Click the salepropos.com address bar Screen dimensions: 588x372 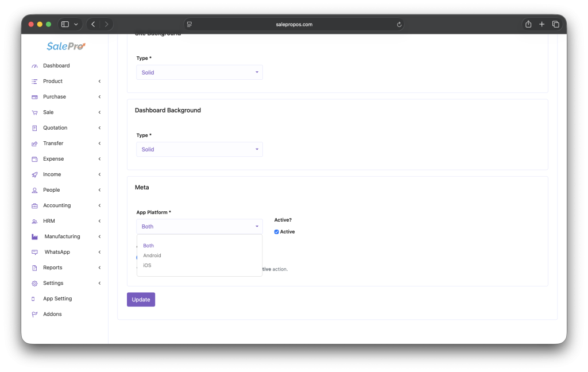(294, 25)
